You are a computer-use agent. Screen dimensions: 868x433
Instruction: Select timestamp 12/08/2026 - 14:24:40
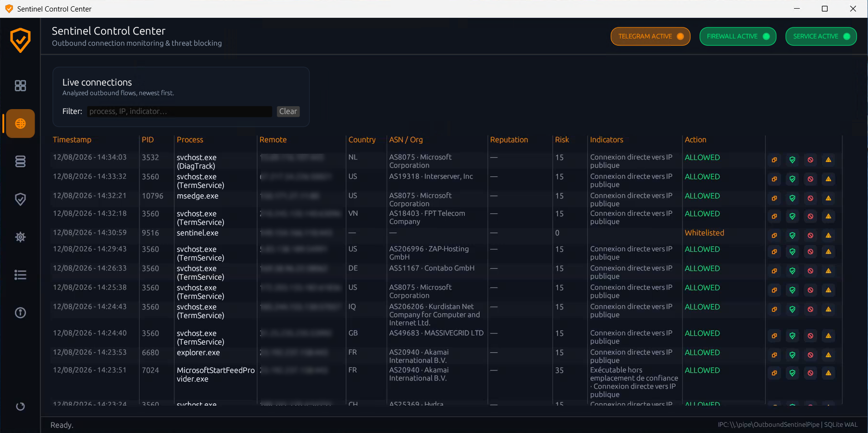click(x=90, y=333)
